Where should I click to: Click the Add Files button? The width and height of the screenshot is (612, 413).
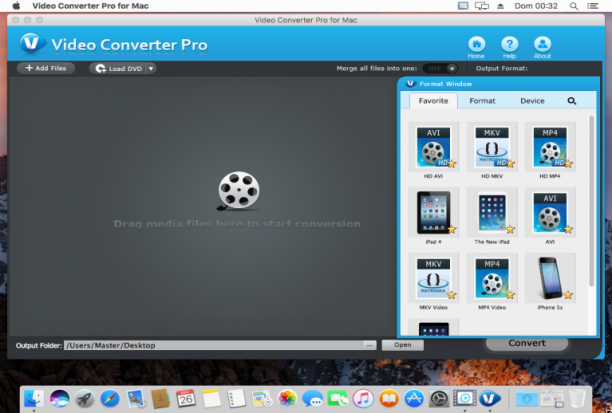pos(46,68)
